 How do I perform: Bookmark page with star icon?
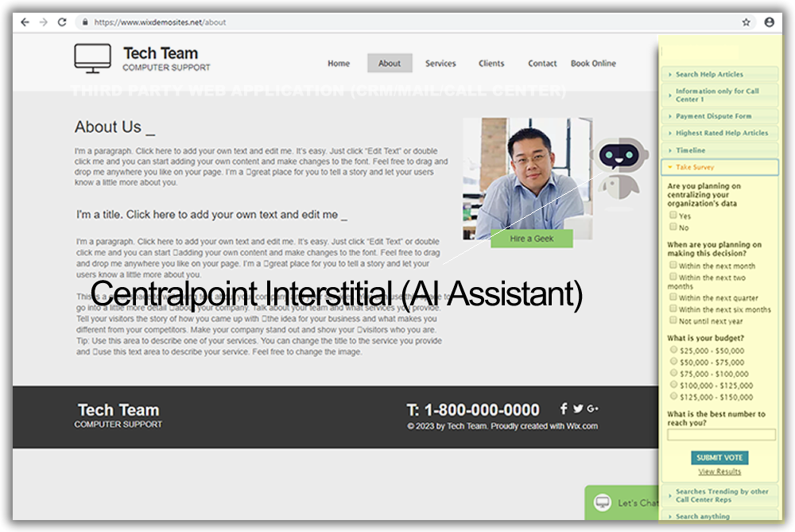746,22
